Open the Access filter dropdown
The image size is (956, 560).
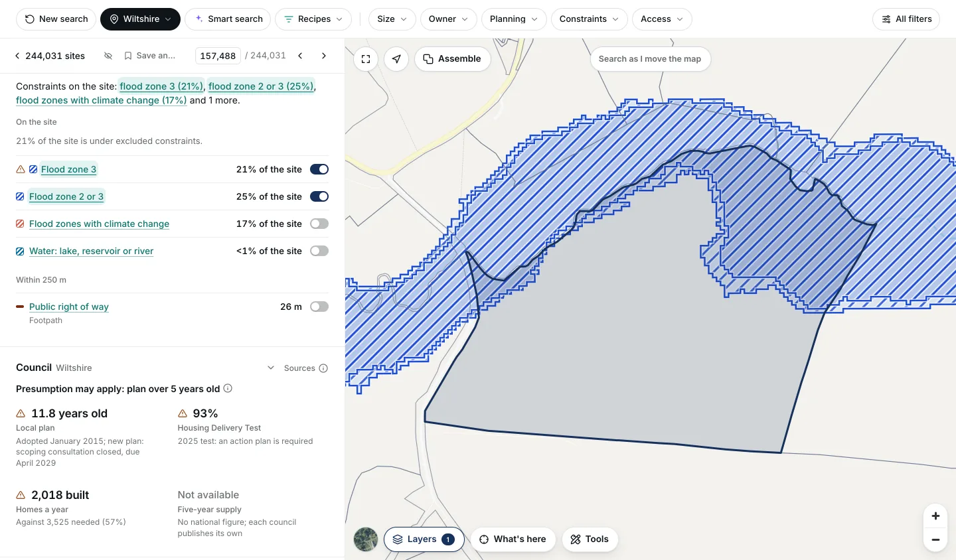point(662,19)
